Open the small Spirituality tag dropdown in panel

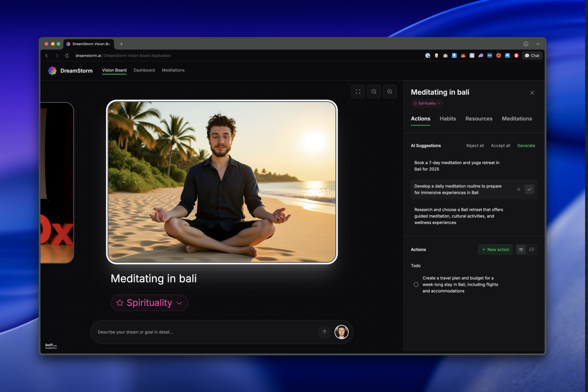(427, 103)
